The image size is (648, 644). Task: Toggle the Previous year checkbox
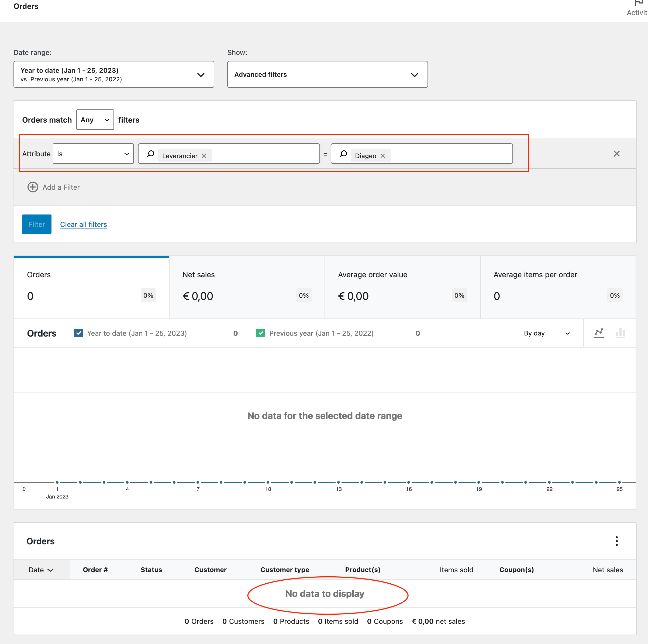click(261, 333)
